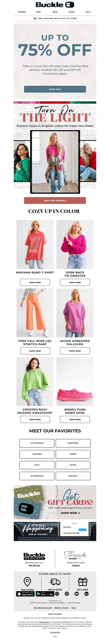Select the Ship to Store truck icon
The width and height of the screenshot is (110, 644).
[55, 582]
